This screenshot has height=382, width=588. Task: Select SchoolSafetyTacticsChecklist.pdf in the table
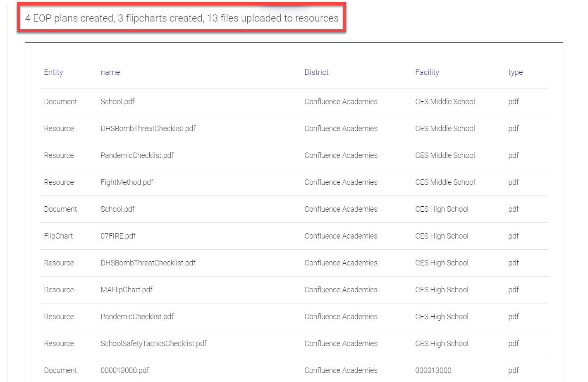[x=153, y=344]
